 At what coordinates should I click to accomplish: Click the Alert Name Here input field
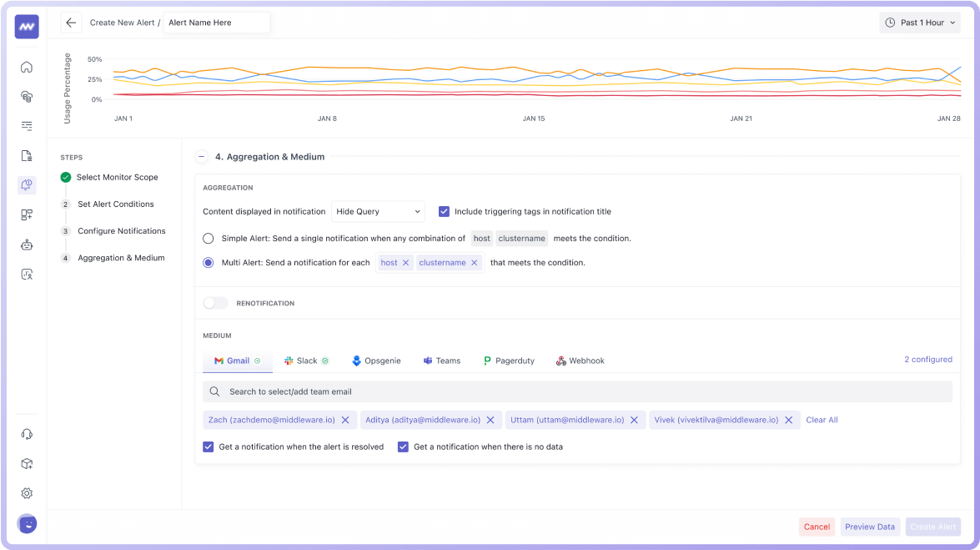click(x=217, y=23)
